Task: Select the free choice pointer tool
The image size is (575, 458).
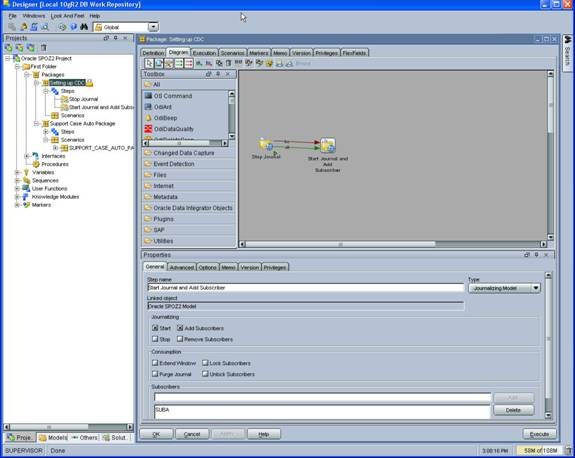Action: (149, 63)
